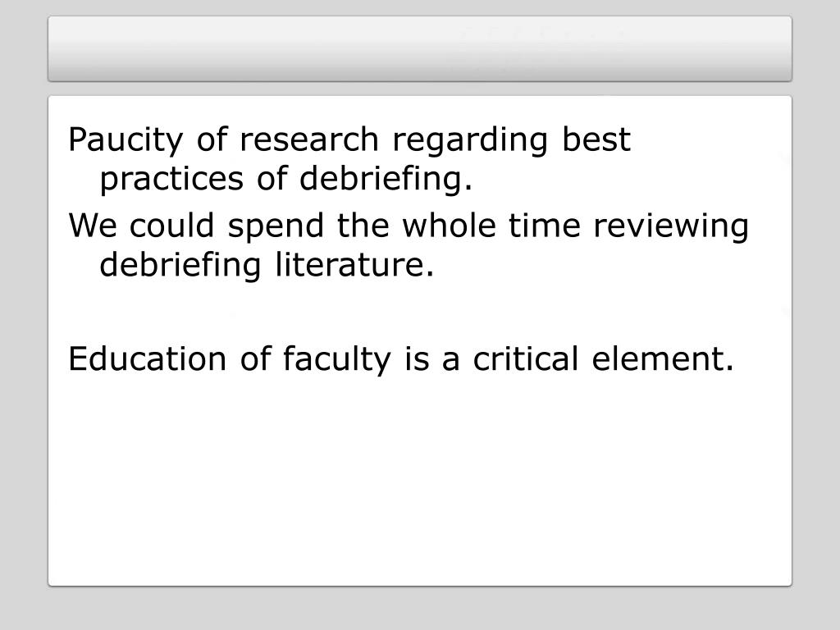Click the "debriefing literature." line
This screenshot has height=630, width=840.
(x=267, y=265)
